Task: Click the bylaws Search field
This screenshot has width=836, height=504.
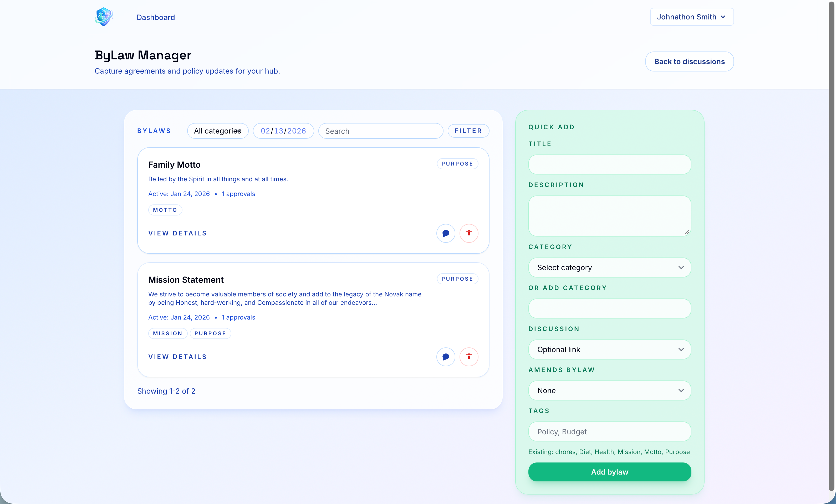Action: point(380,131)
